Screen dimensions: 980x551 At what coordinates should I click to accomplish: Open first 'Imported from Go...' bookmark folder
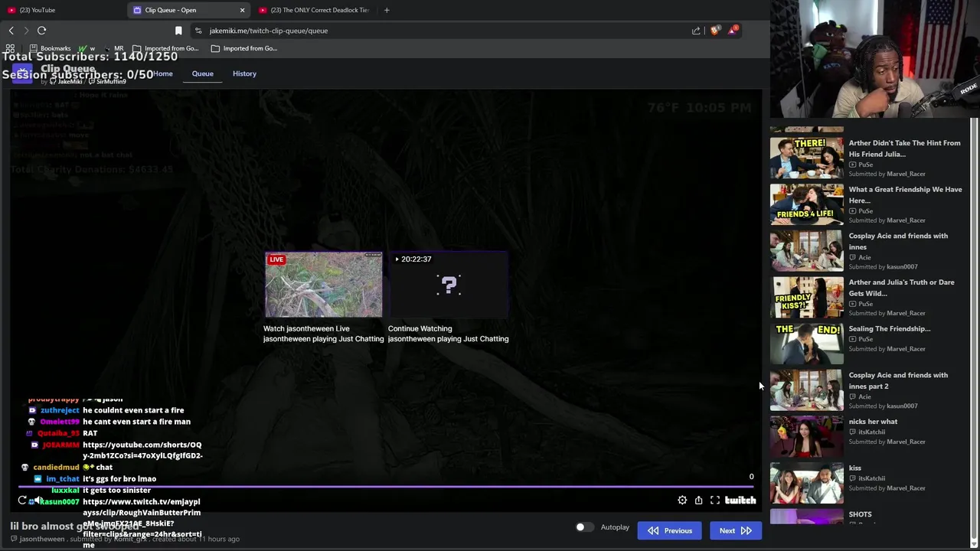point(165,48)
